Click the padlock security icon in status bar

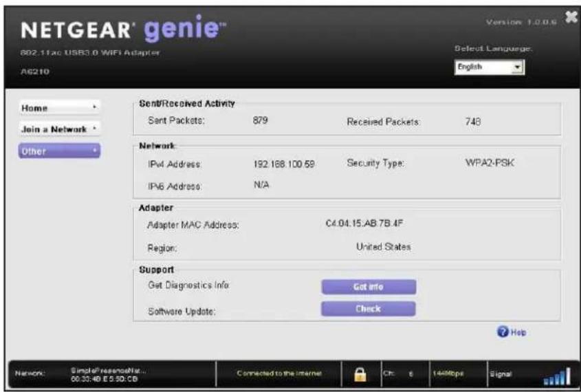[x=360, y=375]
